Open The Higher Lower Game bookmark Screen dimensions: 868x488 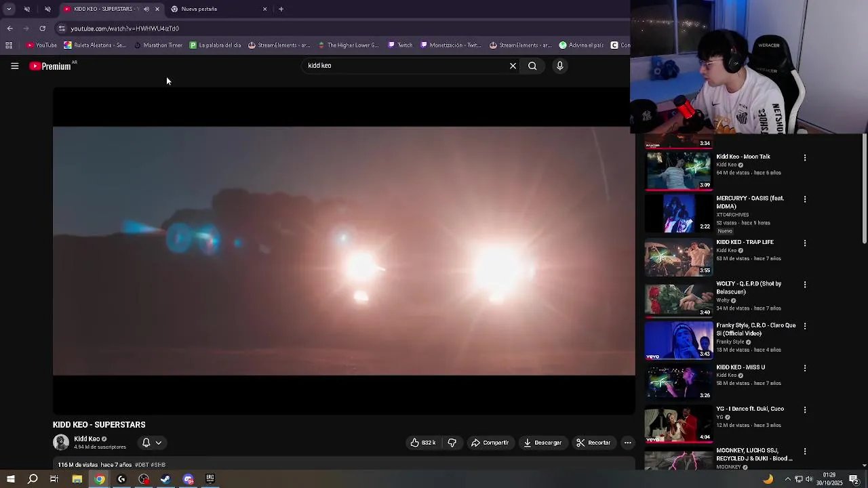[x=348, y=45]
